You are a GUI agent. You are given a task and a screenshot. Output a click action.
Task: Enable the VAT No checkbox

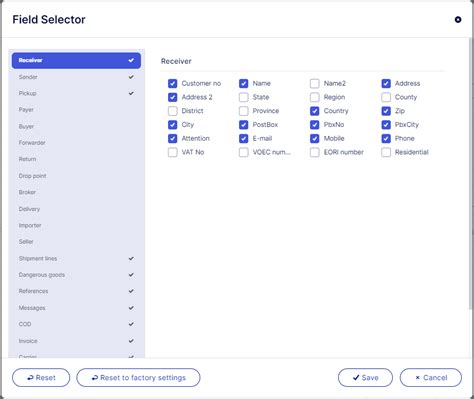(173, 152)
